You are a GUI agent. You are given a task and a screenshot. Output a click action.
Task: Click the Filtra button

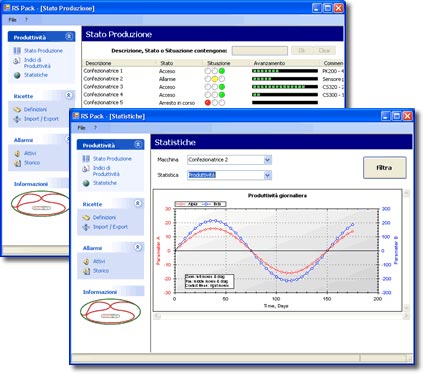coord(385,168)
